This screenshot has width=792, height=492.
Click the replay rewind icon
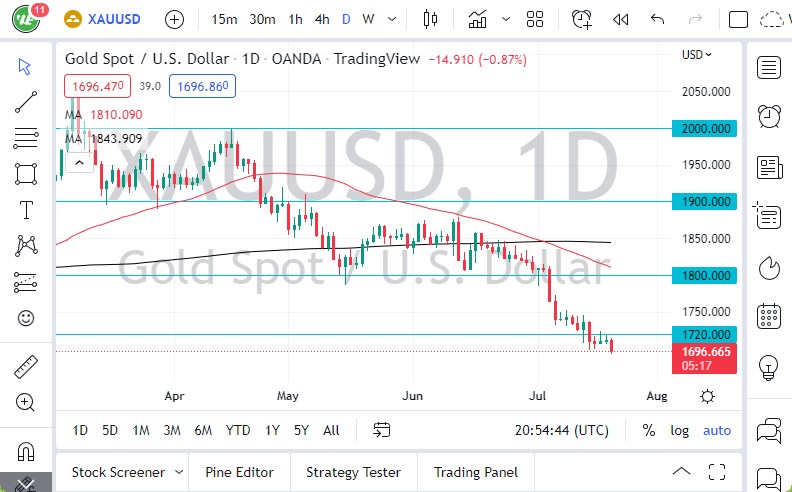pyautogui.click(x=621, y=19)
